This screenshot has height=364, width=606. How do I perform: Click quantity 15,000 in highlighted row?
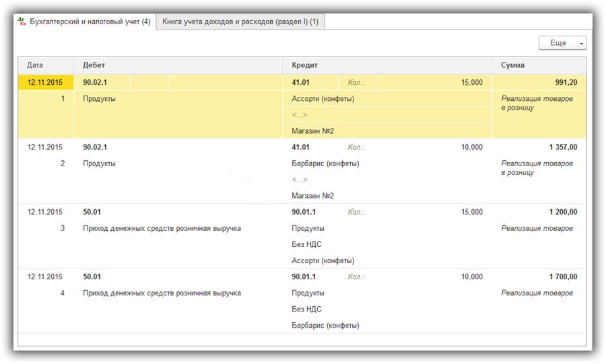[471, 82]
